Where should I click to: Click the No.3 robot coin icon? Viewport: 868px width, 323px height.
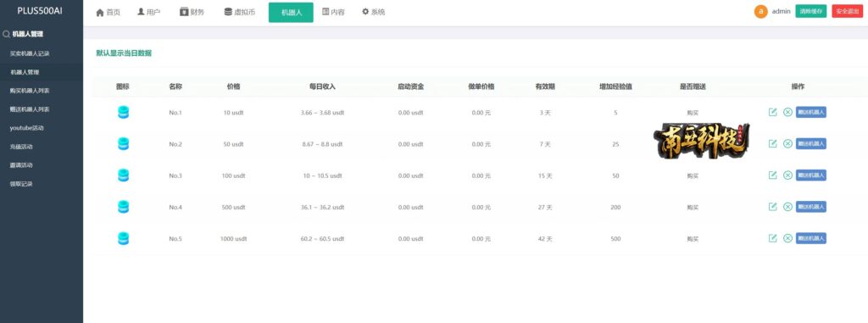[123, 175]
